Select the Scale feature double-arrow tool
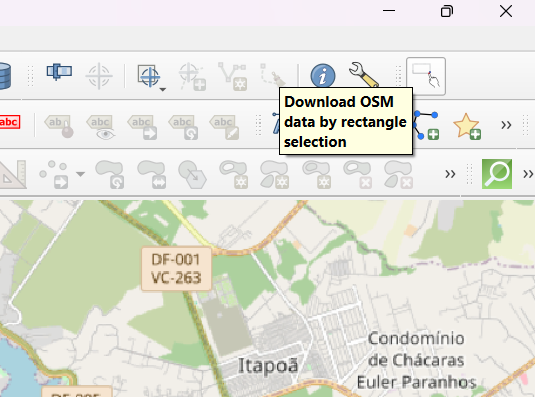 (151, 174)
